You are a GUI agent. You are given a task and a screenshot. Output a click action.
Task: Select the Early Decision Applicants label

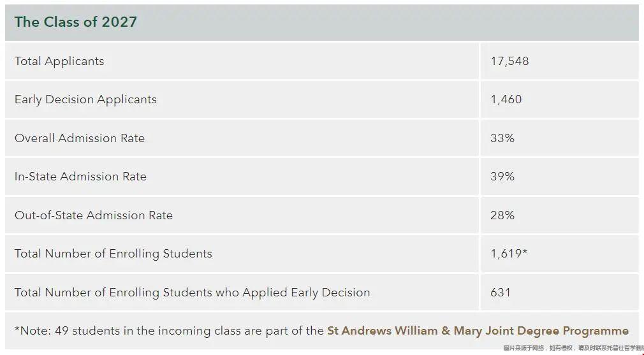[85, 99]
